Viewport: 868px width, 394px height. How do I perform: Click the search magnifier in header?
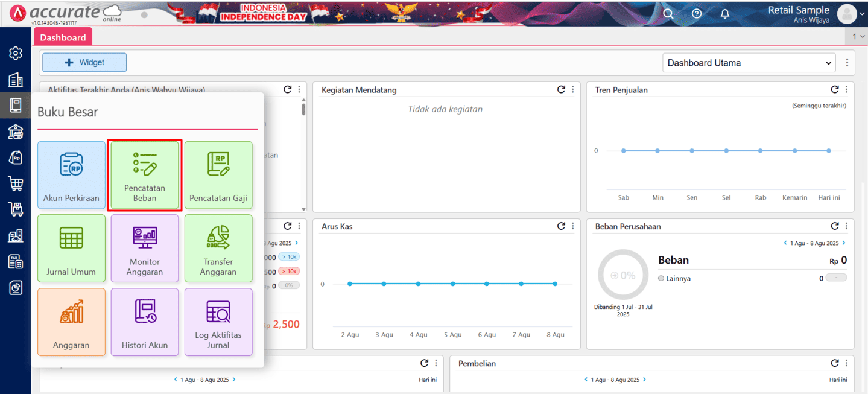pos(668,14)
